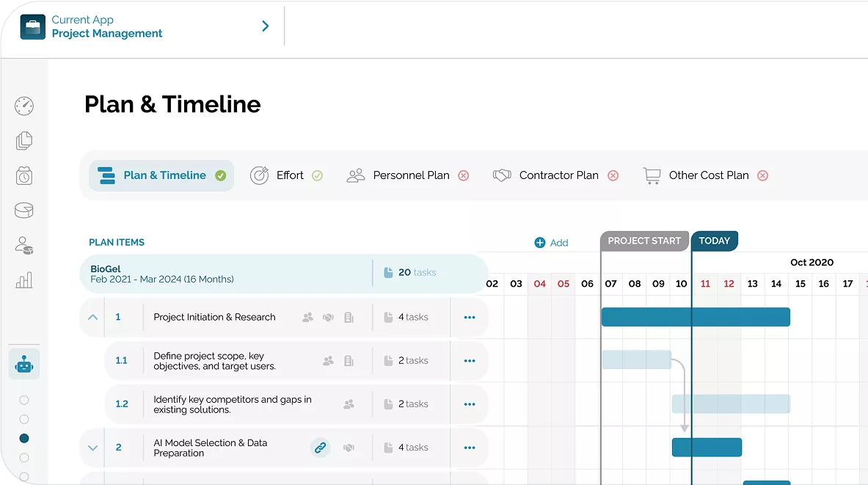This screenshot has height=485, width=868.
Task: Click the link icon on AI Model Selection
Action: [320, 448]
